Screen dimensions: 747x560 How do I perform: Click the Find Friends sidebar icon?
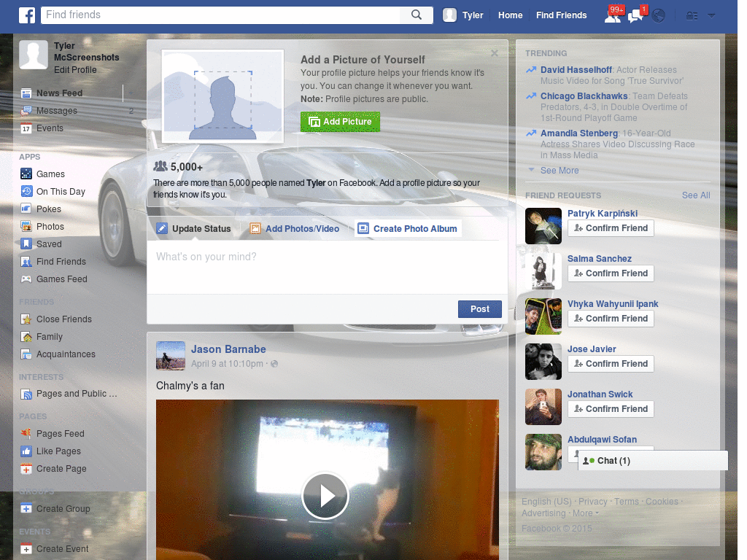(26, 262)
